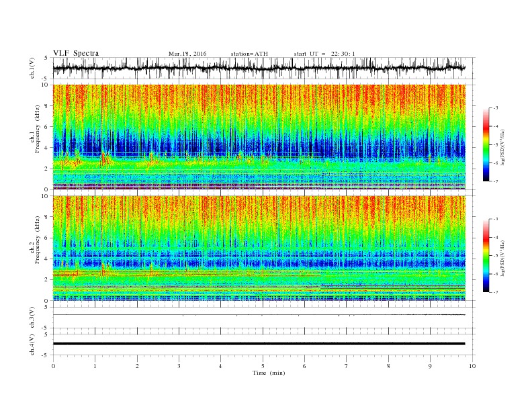Click the "-3" label on ch.2 color bar
This screenshot has height=411, width=532.
496,219
